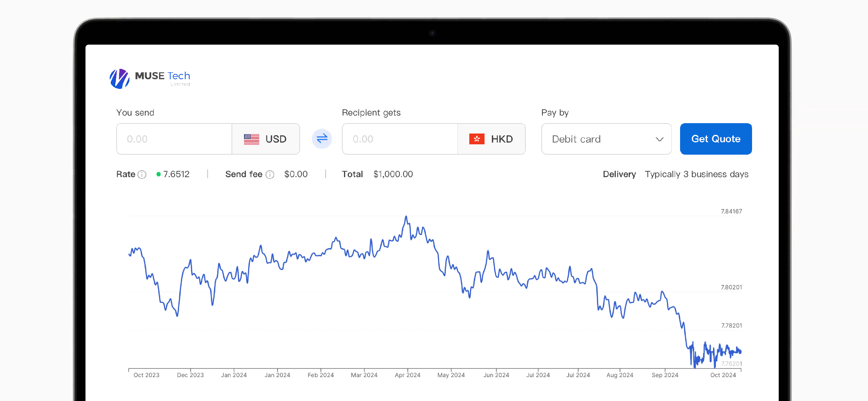The height and width of the screenshot is (401, 868).
Task: Open the HKD currency selector
Action: point(491,139)
